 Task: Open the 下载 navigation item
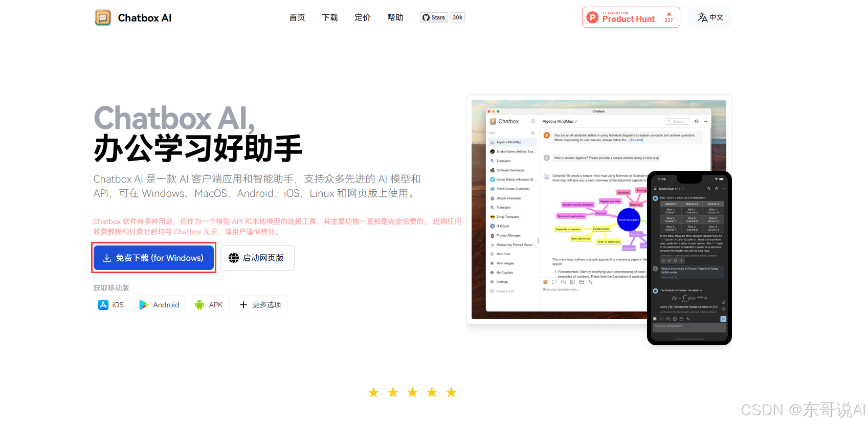click(330, 17)
